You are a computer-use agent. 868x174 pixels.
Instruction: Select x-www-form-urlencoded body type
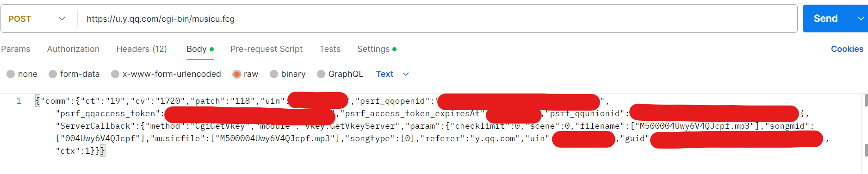point(166,74)
